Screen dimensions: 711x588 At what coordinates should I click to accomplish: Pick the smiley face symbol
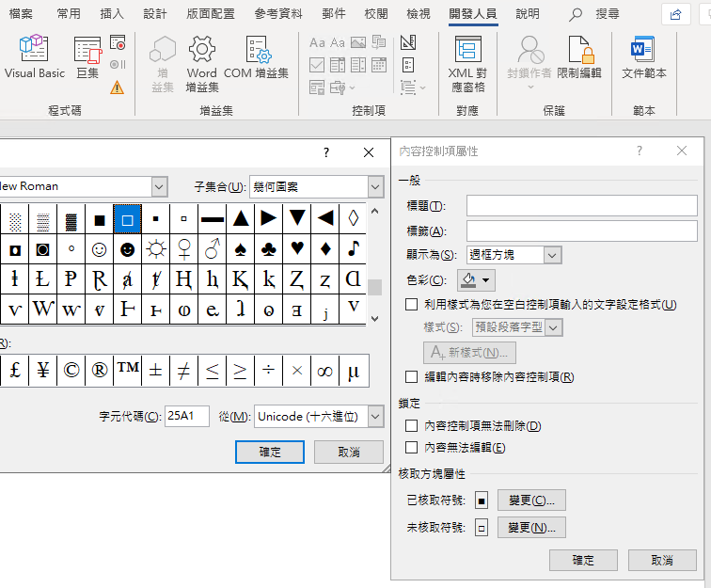pos(100,249)
